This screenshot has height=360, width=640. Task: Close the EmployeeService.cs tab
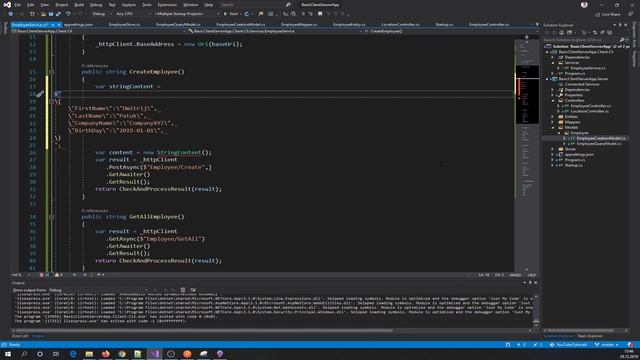(59, 25)
